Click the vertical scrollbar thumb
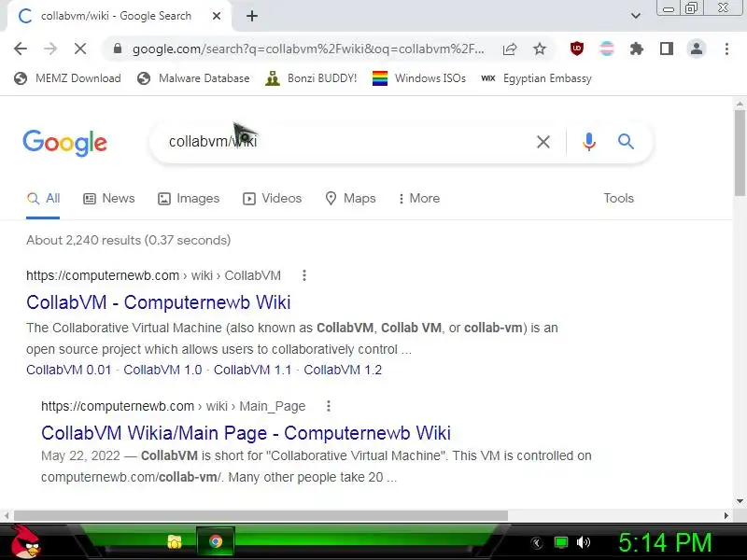Viewport: 747px width, 560px height. [x=740, y=152]
